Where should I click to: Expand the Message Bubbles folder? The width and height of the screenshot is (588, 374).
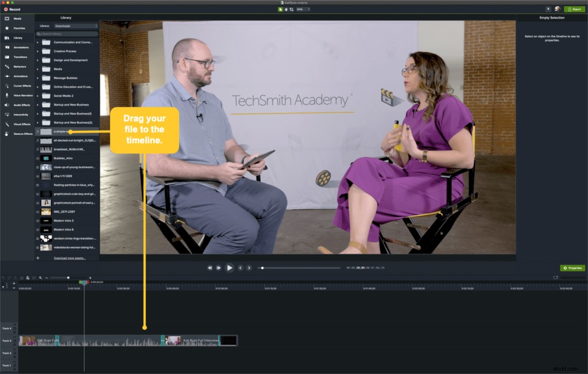[38, 78]
